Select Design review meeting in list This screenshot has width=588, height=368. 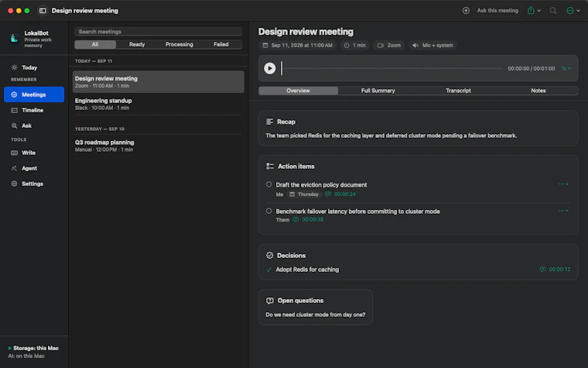point(159,82)
